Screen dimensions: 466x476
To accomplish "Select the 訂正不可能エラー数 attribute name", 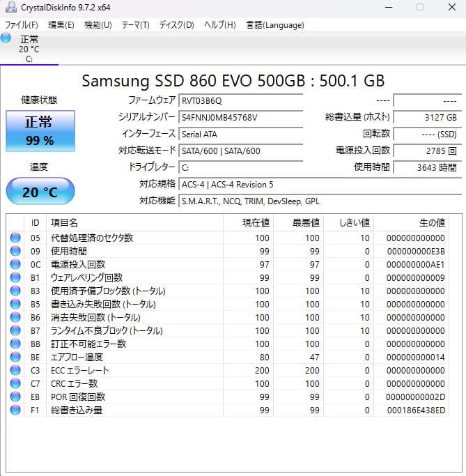I will 88,344.
